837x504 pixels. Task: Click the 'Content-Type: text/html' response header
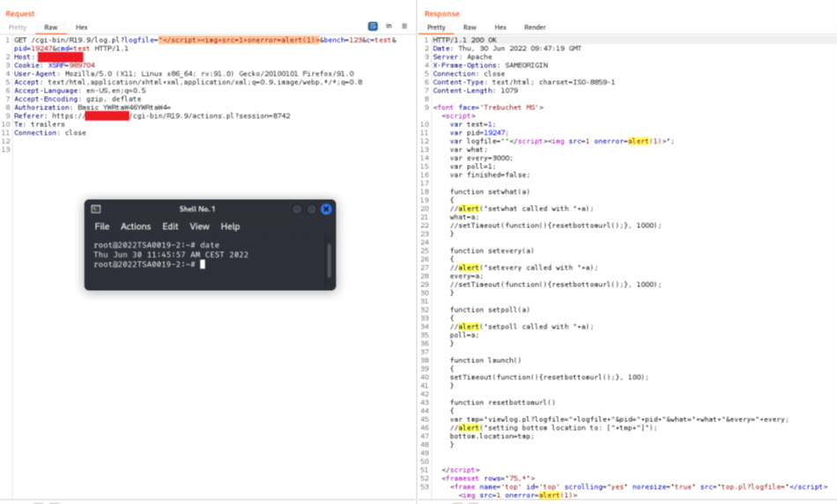tap(523, 82)
